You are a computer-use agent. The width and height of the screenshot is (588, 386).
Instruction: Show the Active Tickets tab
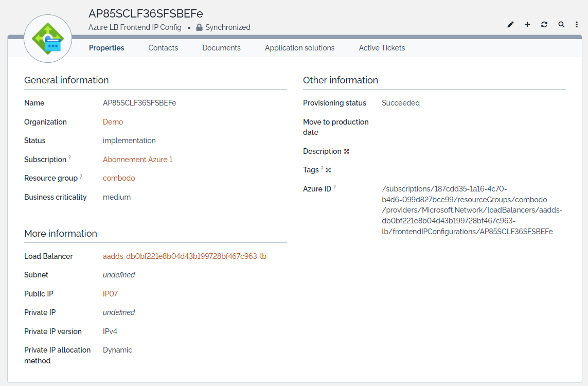point(382,48)
